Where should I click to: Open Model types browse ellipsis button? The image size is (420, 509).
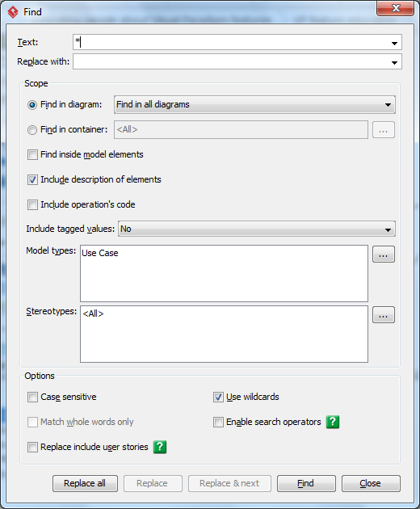tap(384, 254)
